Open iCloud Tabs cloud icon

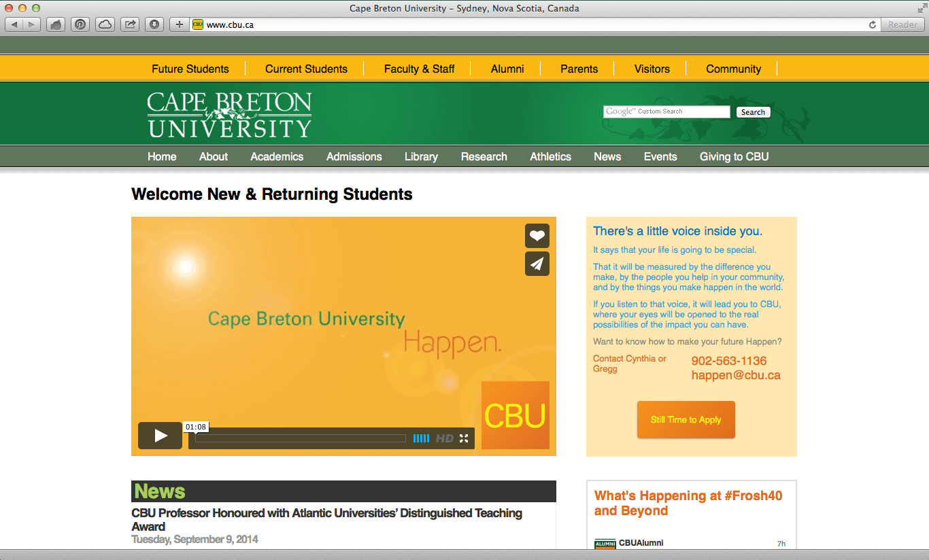[105, 24]
